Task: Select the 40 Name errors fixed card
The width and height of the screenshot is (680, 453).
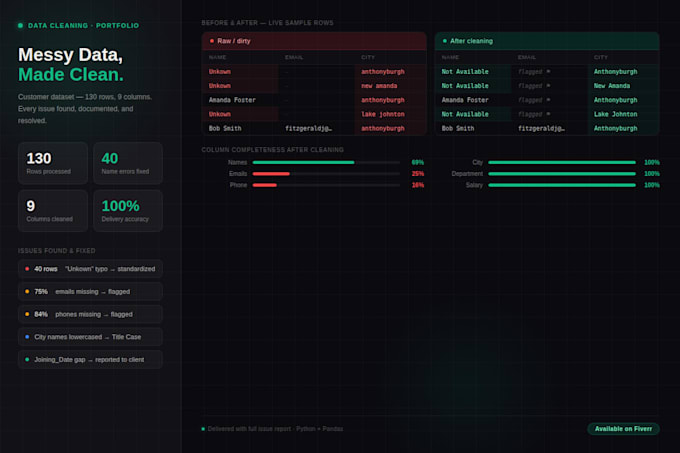Action: 128,163
